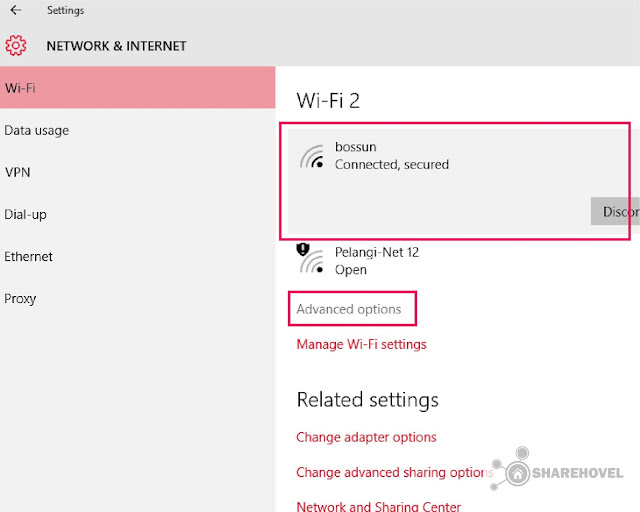The image size is (640, 512).
Task: Click the Settings window title text
Action: (x=65, y=10)
